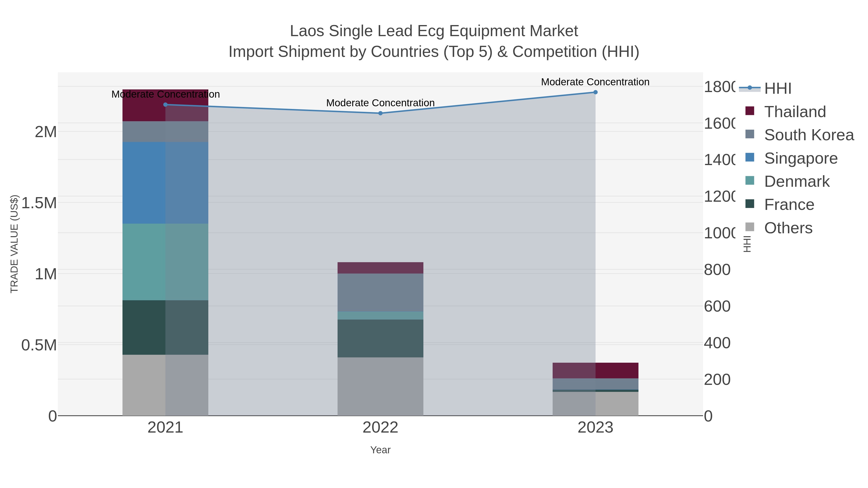Screen dimensions: 868x488
Task: Click the 'TRADE VALUE (US$)' axis title
Action: click(14, 244)
